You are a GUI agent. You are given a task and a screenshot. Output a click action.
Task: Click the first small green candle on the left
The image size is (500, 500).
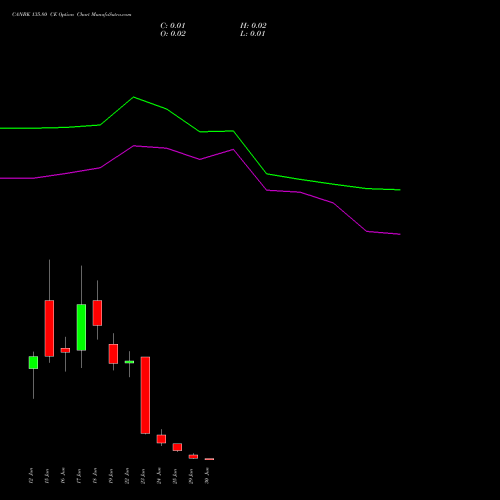[33, 362]
